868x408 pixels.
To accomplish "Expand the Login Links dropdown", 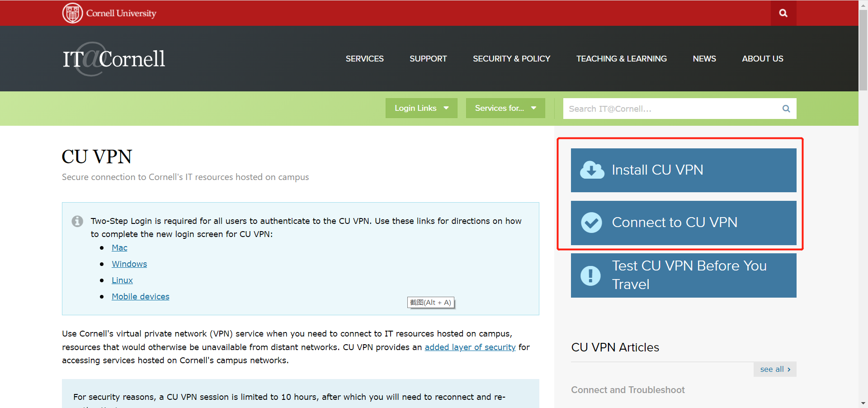I will (x=421, y=108).
